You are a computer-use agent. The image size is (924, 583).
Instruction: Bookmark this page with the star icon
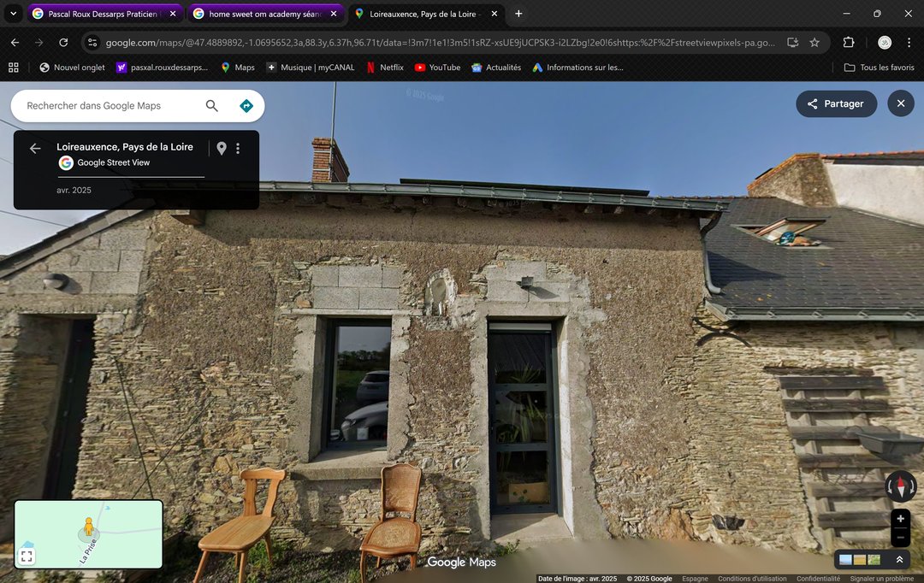[x=814, y=43]
